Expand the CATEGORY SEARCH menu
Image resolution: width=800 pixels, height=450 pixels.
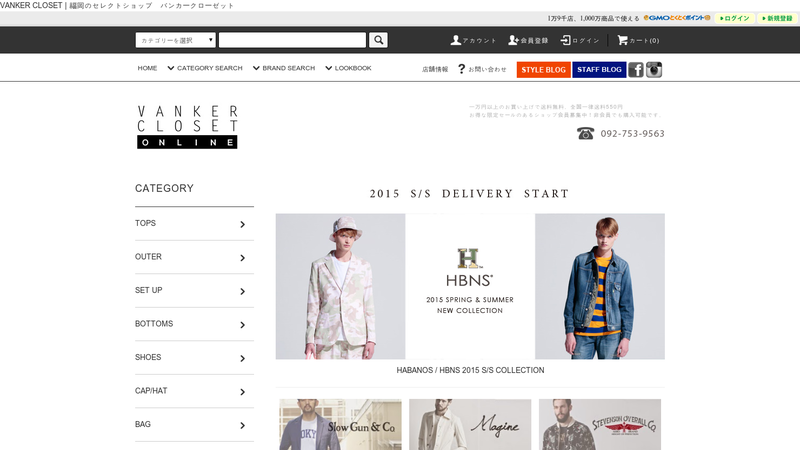point(205,68)
